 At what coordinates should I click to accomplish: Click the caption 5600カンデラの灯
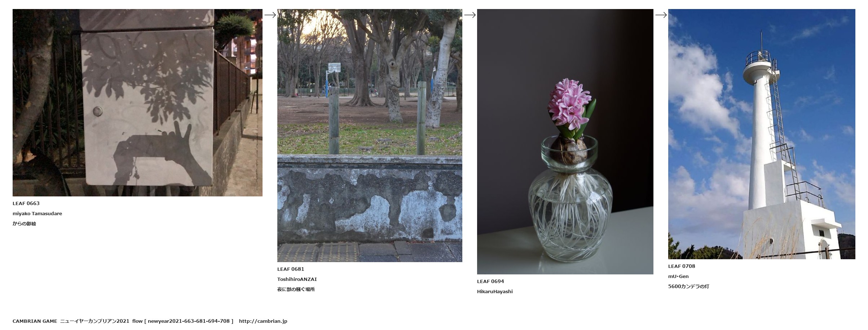coord(688,286)
